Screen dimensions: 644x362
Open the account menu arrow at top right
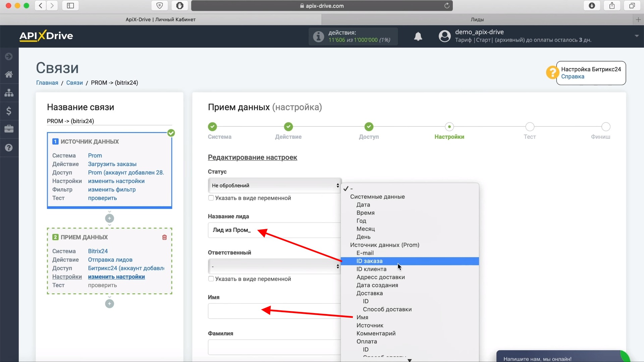pyautogui.click(x=637, y=36)
